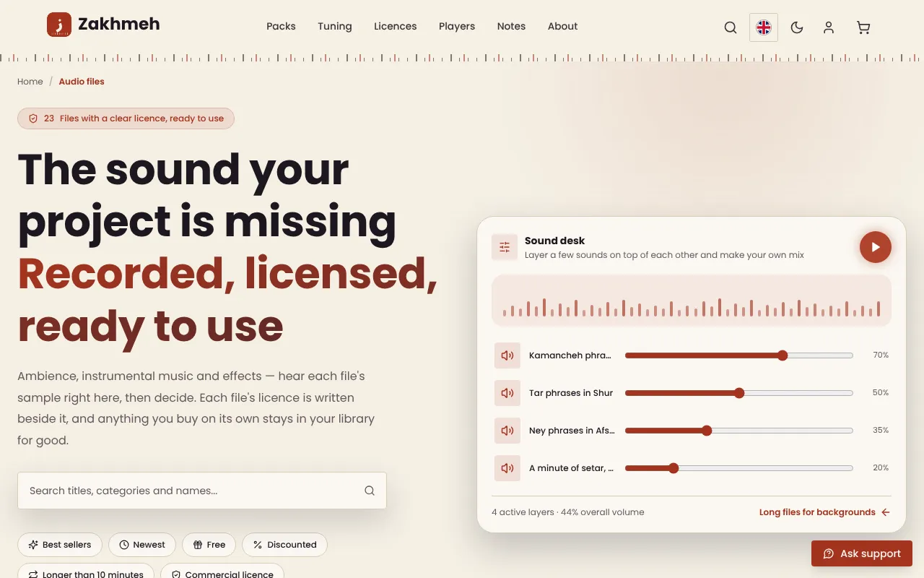Open the shopping cart
The width and height of the screenshot is (924, 578).
point(863,27)
